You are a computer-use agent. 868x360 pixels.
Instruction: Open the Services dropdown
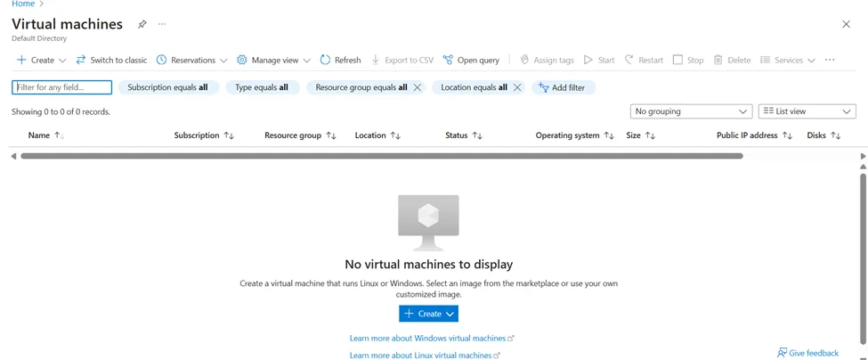coord(787,60)
